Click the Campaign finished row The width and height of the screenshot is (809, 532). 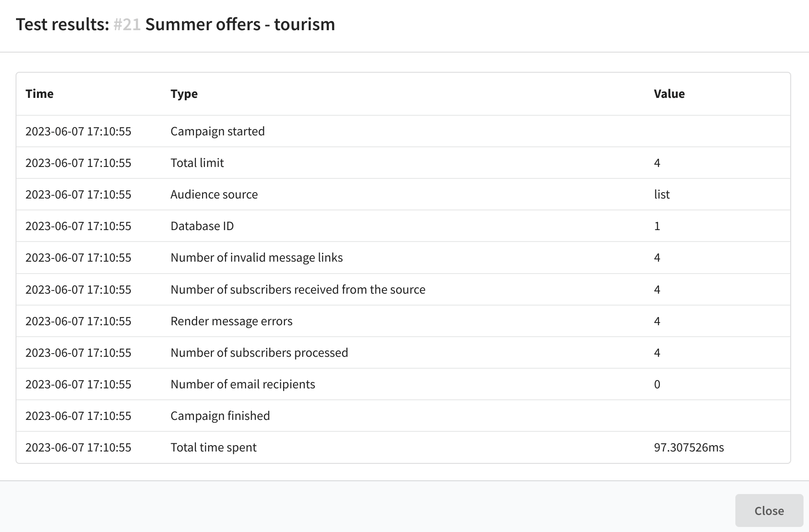(x=220, y=416)
